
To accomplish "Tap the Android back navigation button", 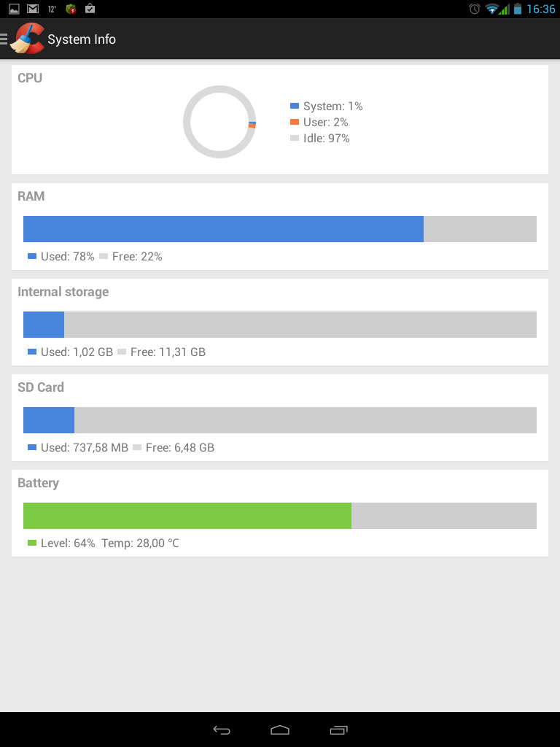I will (222, 729).
